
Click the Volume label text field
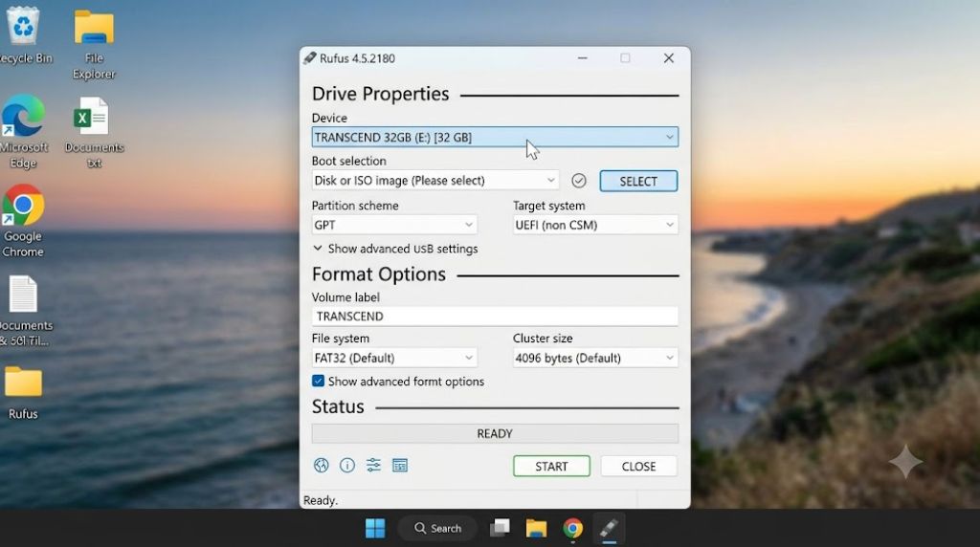495,316
